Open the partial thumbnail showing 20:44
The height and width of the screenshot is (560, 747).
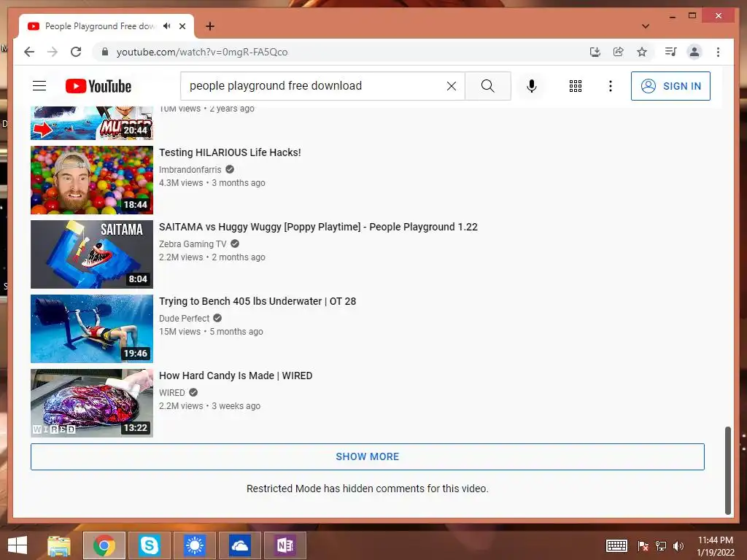[x=92, y=122]
